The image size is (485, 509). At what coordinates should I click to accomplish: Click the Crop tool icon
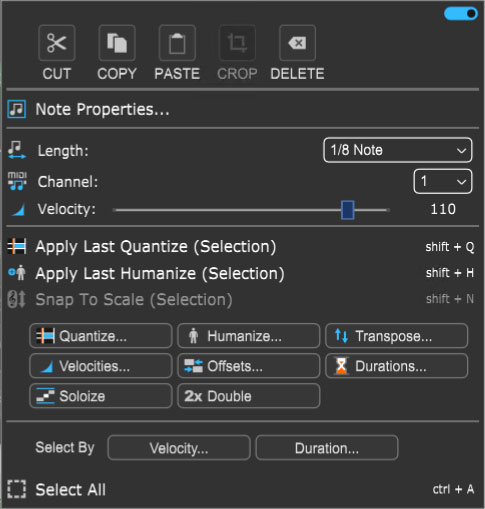(x=237, y=43)
